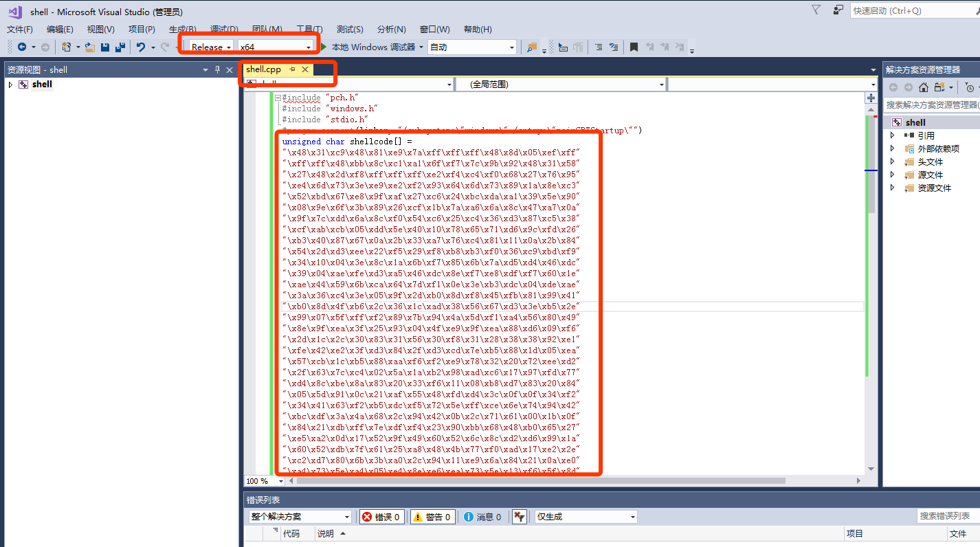Screen dimensions: 980x547
Task: Click the navigate backward arrow icon
Action: pyautogui.click(x=21, y=47)
